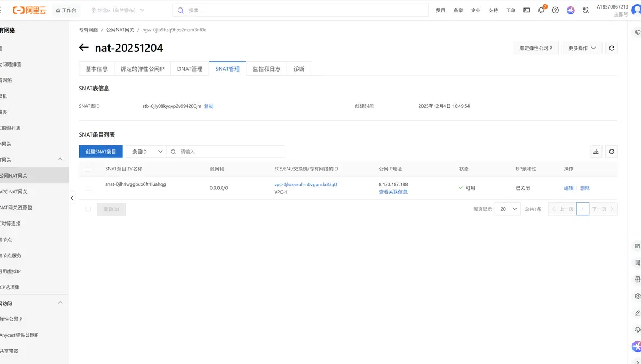Select all SNAT entries with the header checkbox

[88, 169]
